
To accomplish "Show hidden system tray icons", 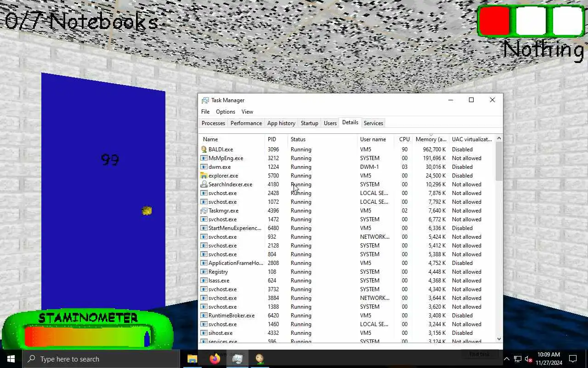I will [x=507, y=359].
